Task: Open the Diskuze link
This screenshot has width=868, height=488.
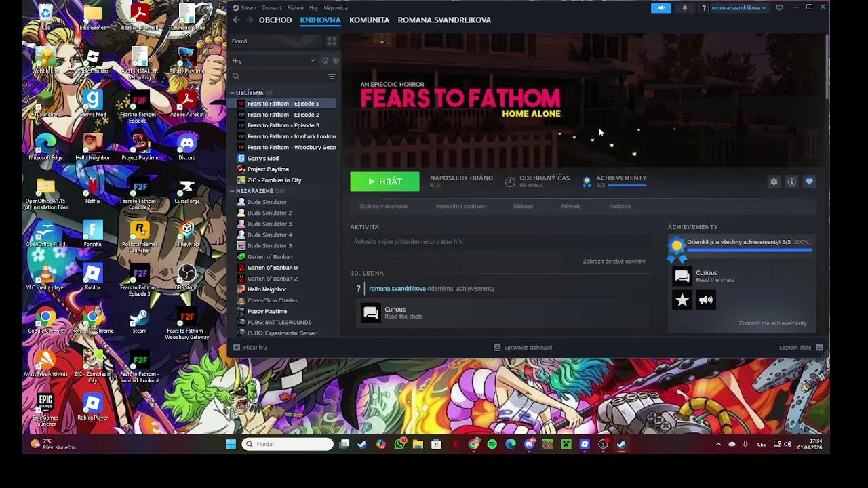Action: [x=523, y=206]
